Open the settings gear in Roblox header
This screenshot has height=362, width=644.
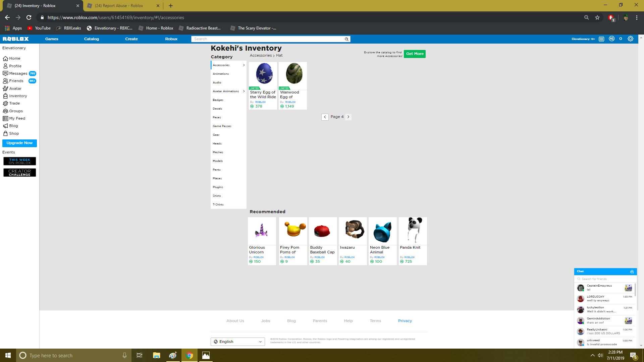click(x=631, y=39)
